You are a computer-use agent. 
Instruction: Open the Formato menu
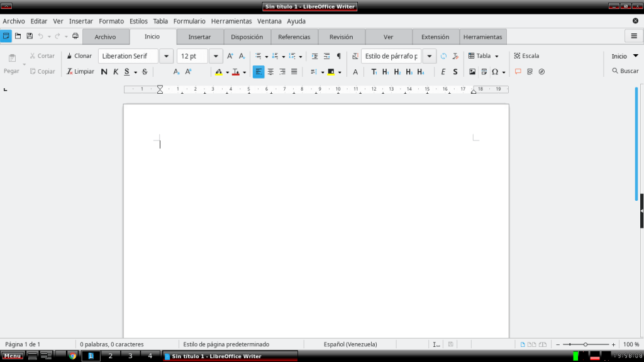[x=111, y=21]
